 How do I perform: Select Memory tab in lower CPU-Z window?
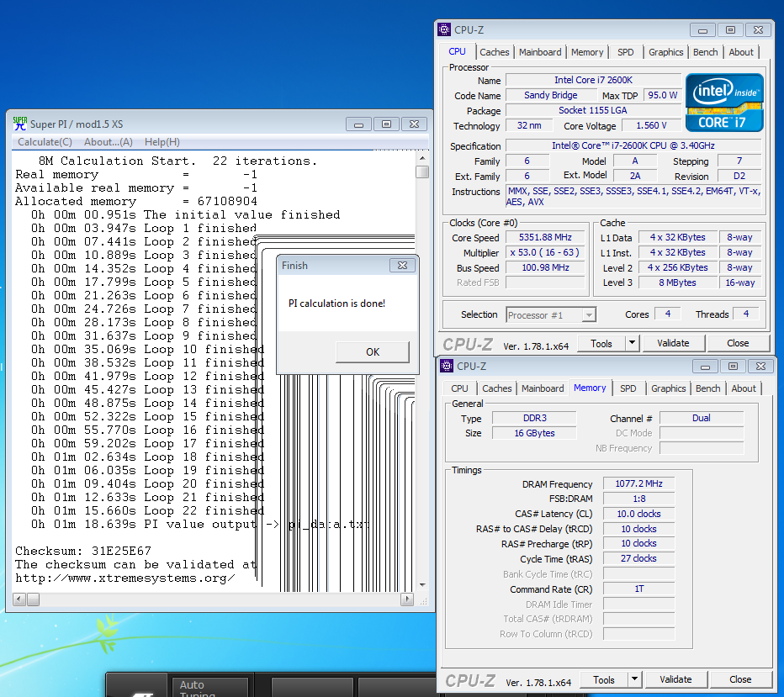click(x=590, y=388)
